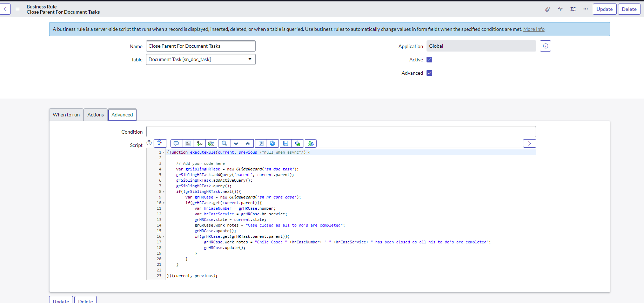Open the Replace tool in script toolbar
Screen dimensions: 644x303
(200, 143)
